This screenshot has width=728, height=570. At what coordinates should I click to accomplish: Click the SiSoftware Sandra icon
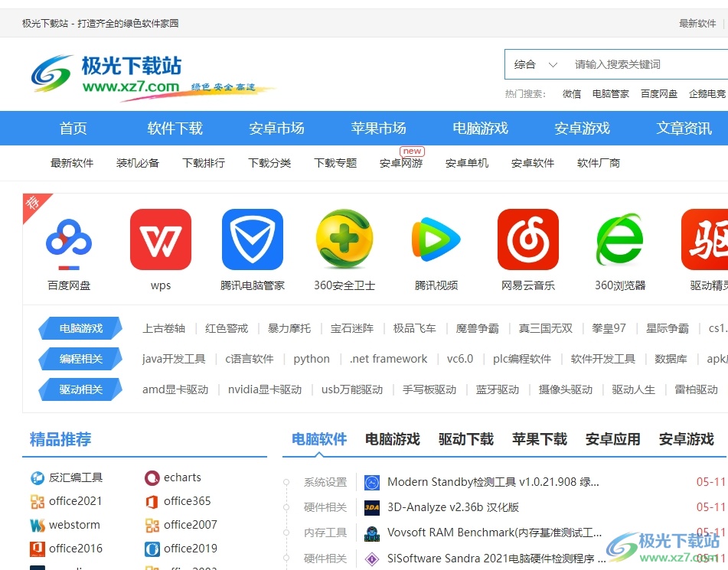(x=372, y=559)
